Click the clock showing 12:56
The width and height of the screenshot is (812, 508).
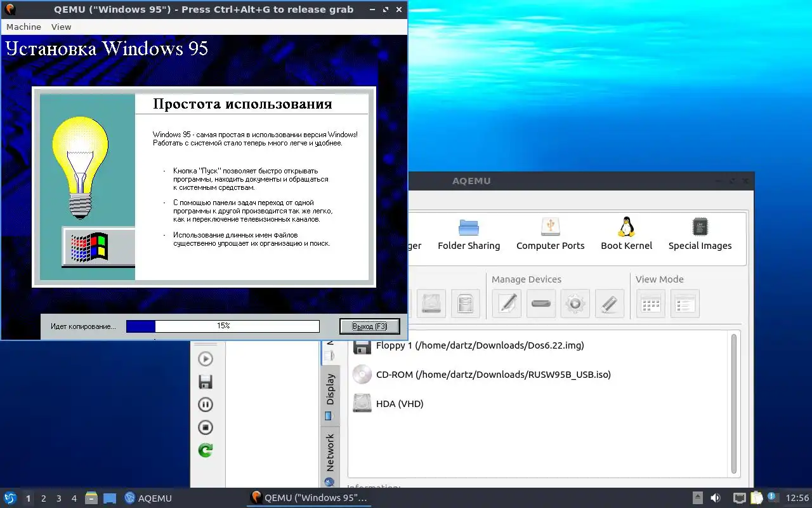[797, 498]
